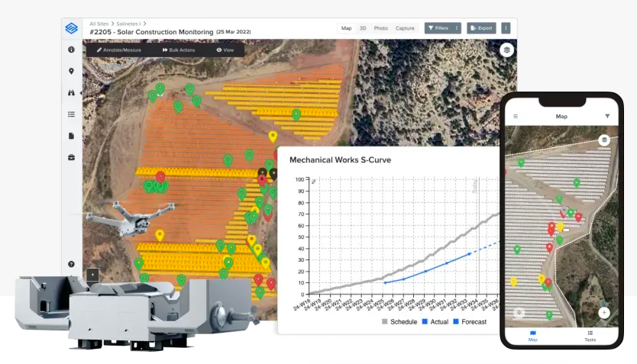This screenshot has width=637, height=364.
Task: Click the zoom-in plus button on the desktop map
Action: coord(92,275)
